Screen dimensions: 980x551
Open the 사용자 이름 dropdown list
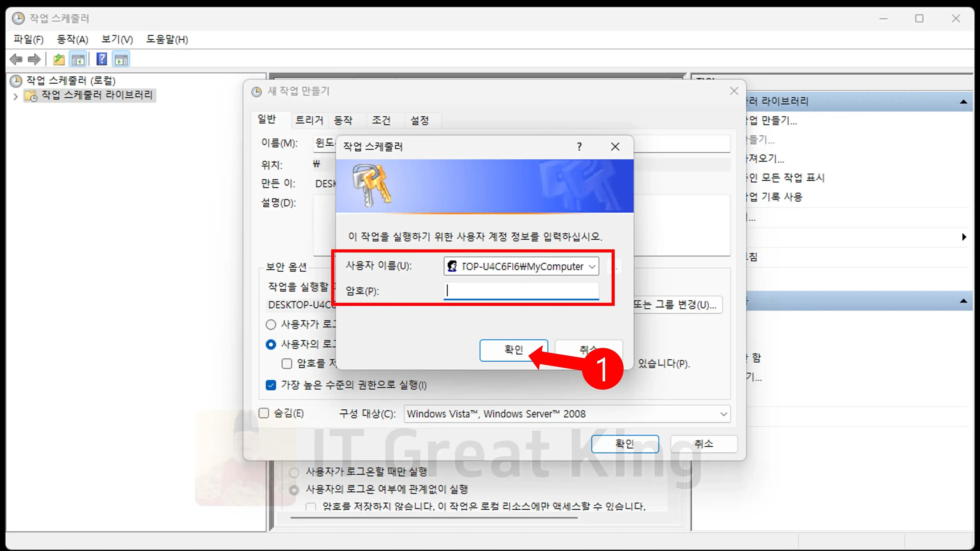click(592, 266)
